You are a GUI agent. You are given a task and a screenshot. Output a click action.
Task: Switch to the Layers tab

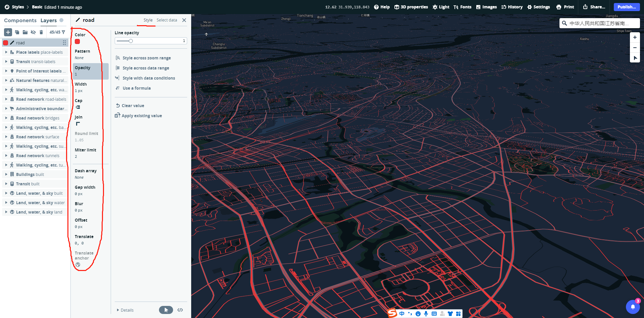pos(49,20)
